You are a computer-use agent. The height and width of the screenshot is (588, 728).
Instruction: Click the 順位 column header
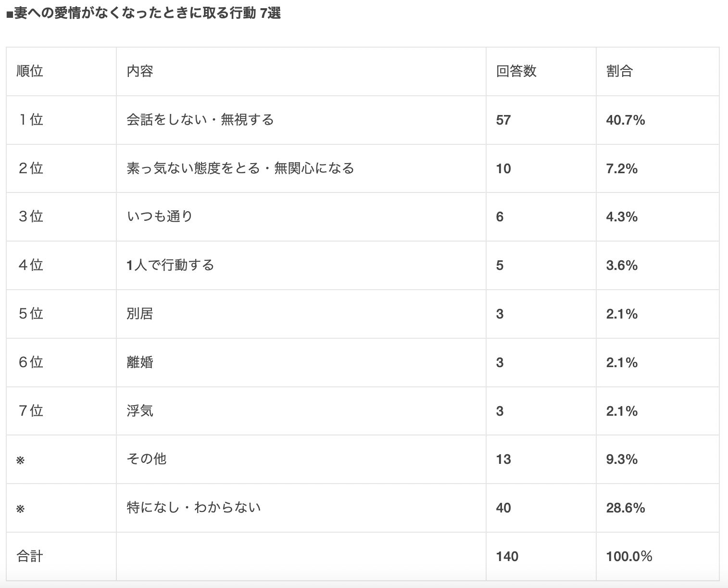coord(30,71)
